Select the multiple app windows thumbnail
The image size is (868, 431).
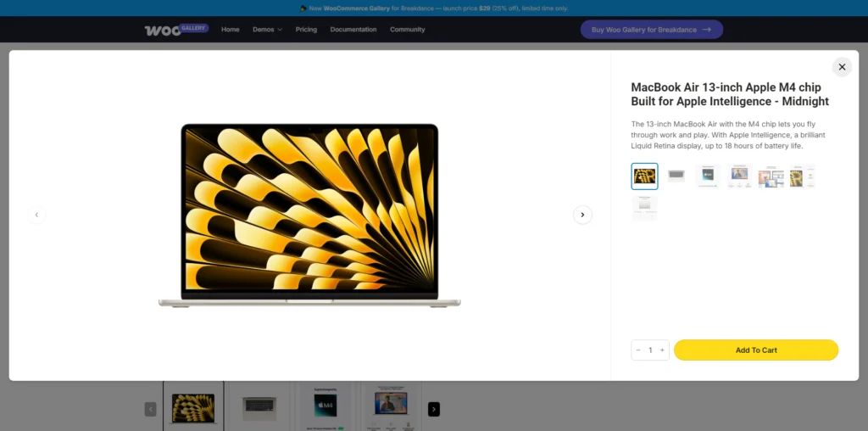[771, 176]
